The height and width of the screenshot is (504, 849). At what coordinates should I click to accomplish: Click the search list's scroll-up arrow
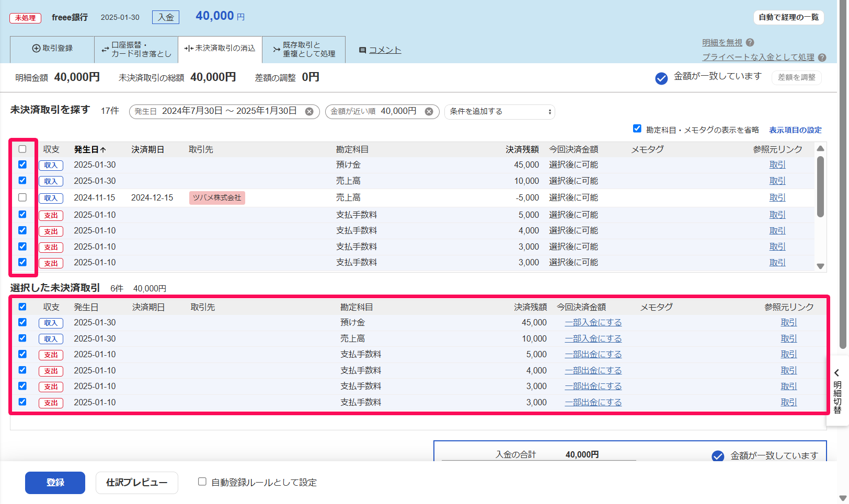[x=820, y=148]
